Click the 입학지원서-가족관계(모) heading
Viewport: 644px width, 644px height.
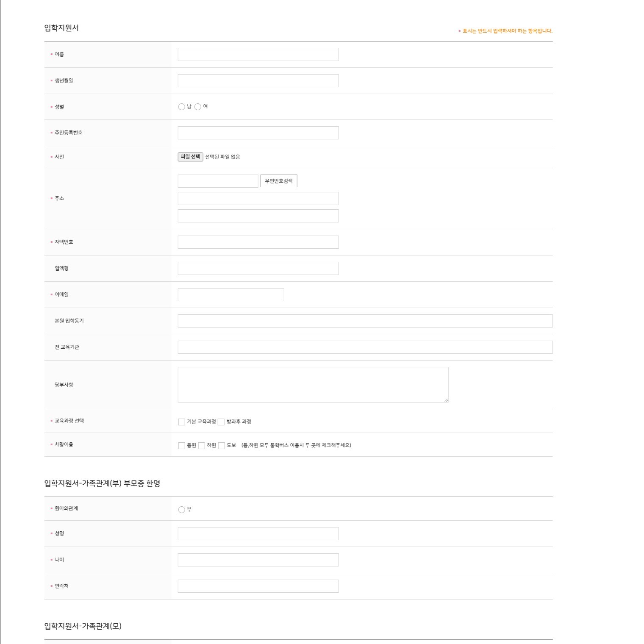[83, 626]
